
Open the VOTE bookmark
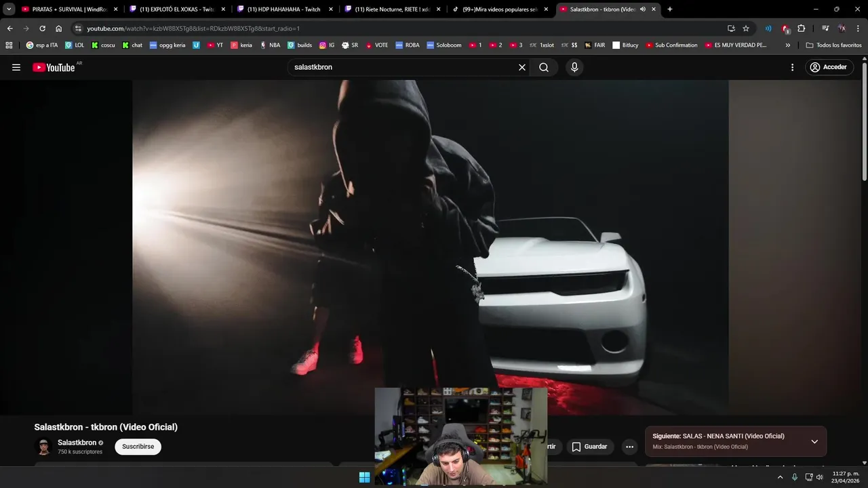tap(376, 45)
